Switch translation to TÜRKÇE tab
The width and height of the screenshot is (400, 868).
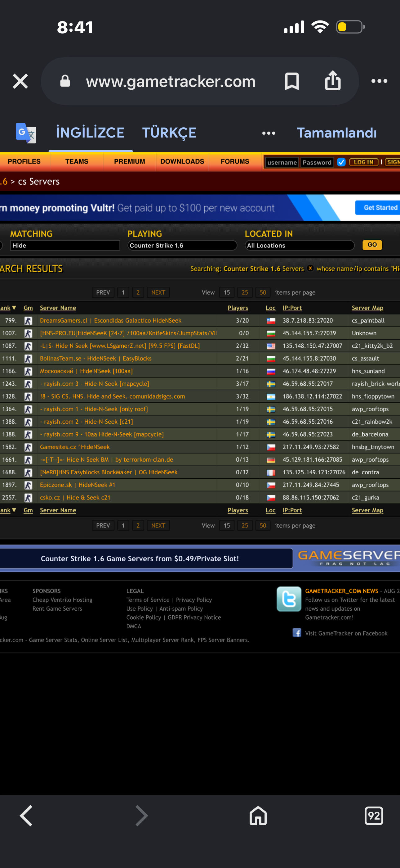tap(169, 133)
